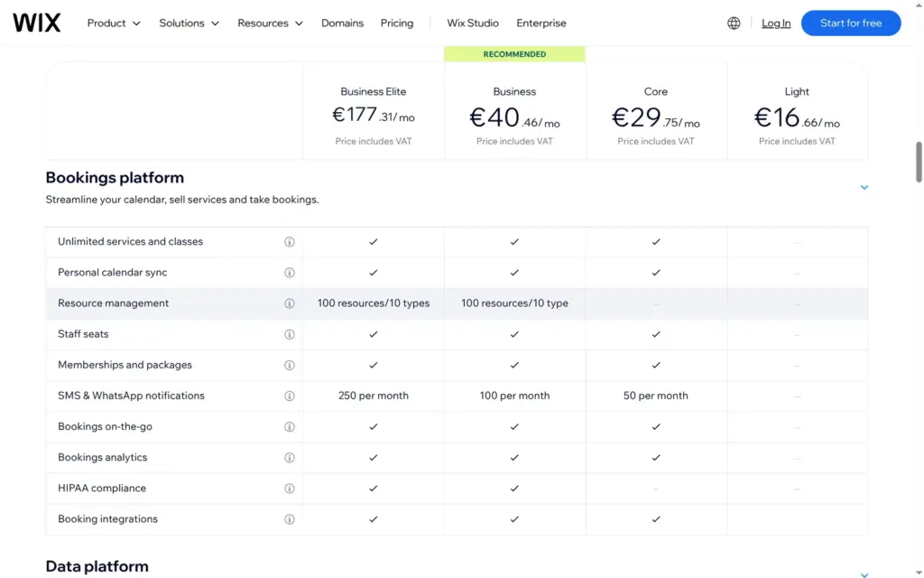Click the Bookings on-the-go label
The width and height of the screenshot is (924, 578).
[x=105, y=426]
